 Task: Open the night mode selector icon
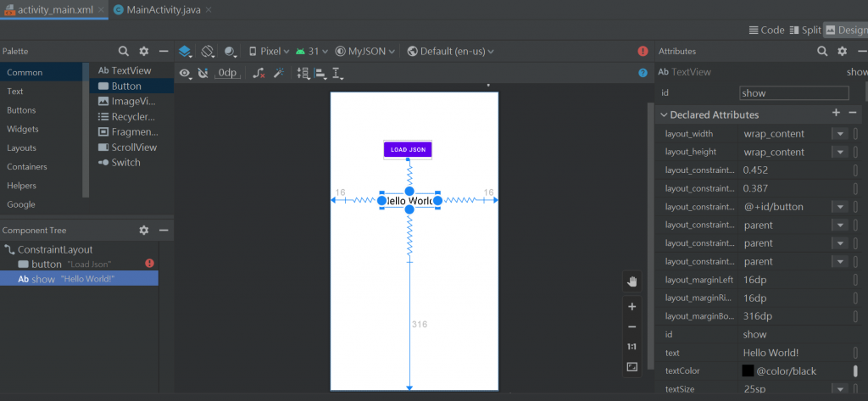[x=231, y=52]
